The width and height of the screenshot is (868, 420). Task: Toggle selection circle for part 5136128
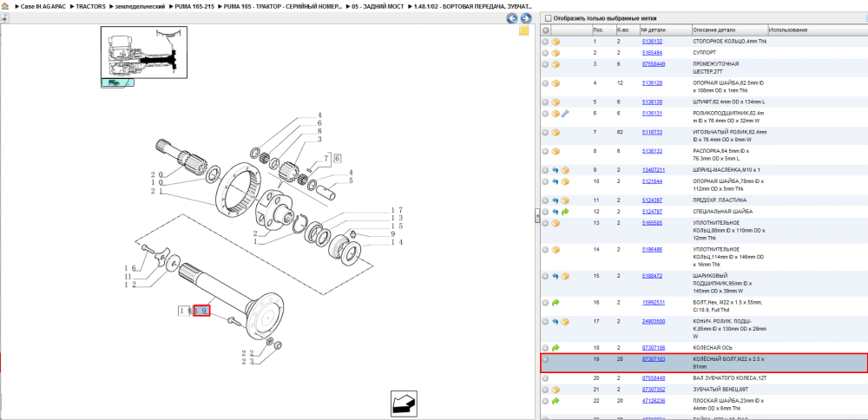[545, 83]
